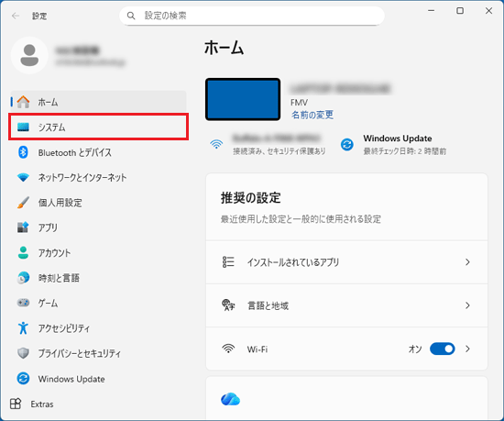
Task: Open システム in the navigation menu
Action: (98, 127)
